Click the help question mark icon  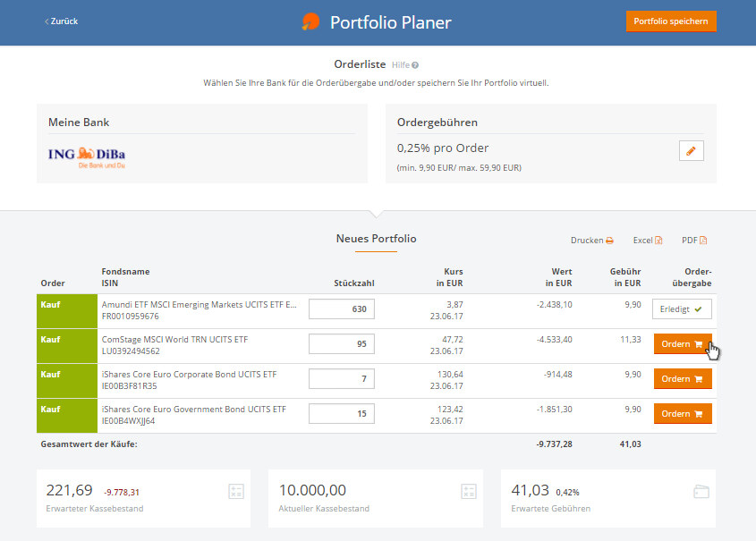(415, 65)
